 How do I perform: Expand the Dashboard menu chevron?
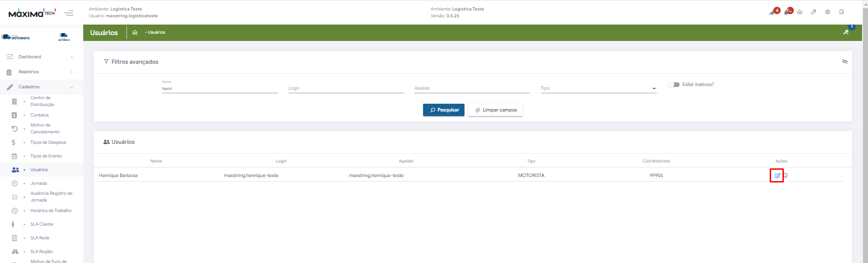[x=72, y=57]
